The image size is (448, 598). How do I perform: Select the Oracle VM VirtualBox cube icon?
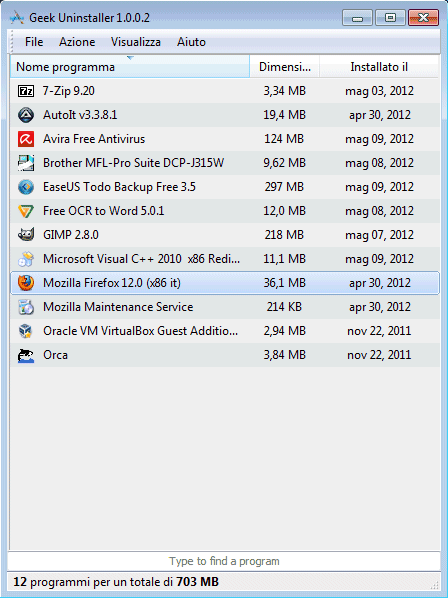[26, 331]
